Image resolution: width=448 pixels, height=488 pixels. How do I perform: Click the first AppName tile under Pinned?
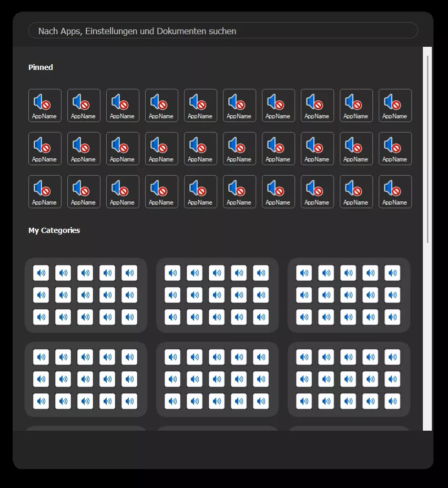click(x=45, y=106)
